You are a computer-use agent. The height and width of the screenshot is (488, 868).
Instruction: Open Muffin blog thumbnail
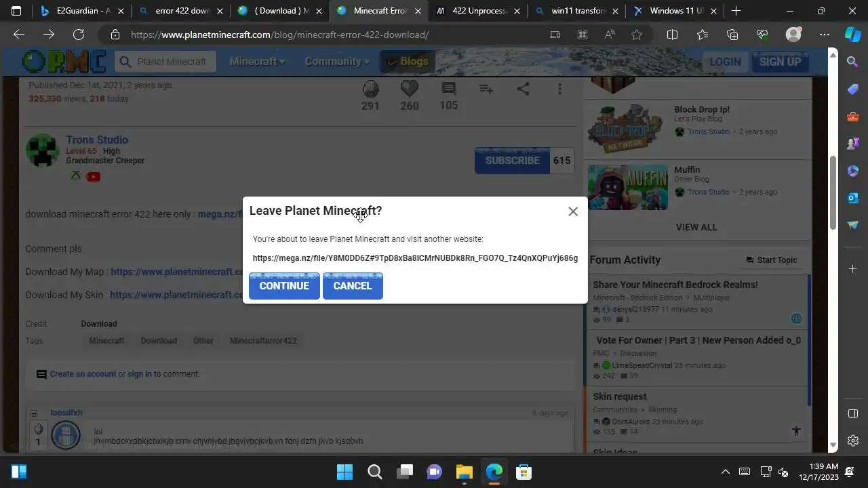[627, 187]
